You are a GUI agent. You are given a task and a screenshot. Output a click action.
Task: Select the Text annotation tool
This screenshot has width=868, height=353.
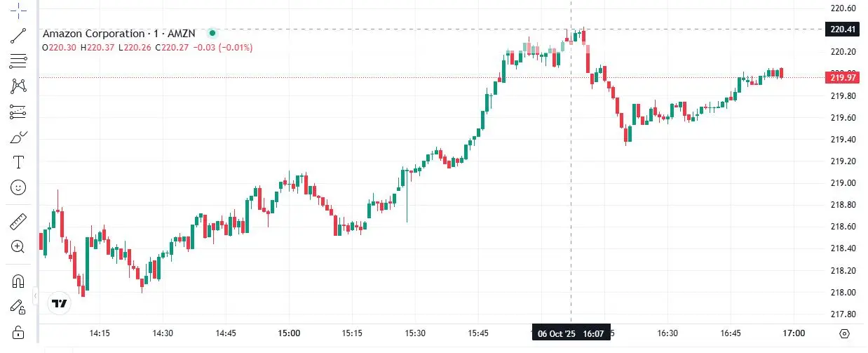click(x=18, y=162)
